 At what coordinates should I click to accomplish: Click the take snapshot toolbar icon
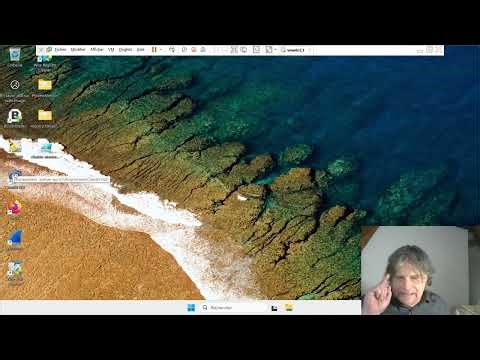click(184, 50)
